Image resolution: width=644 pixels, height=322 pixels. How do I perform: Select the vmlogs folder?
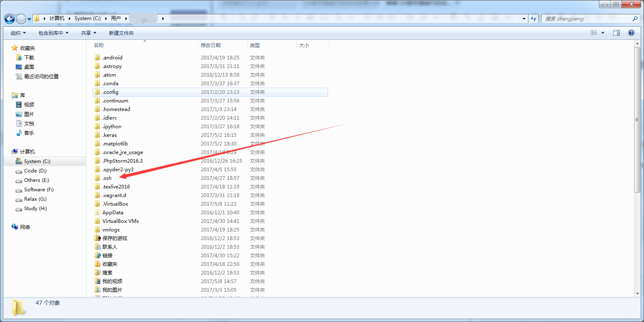click(x=111, y=230)
